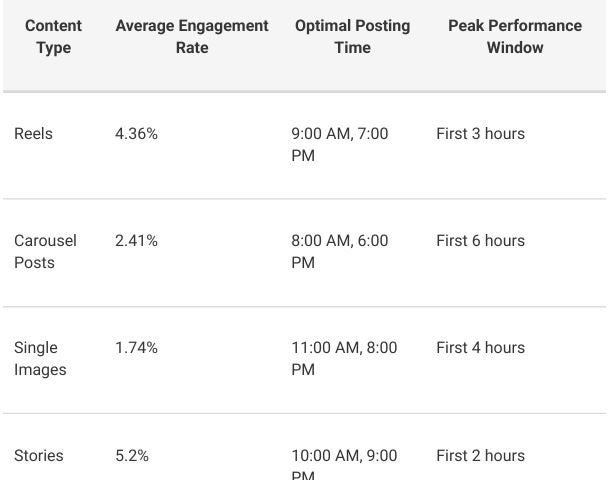Click the Content Type column header
608x480 pixels.
pos(53,36)
